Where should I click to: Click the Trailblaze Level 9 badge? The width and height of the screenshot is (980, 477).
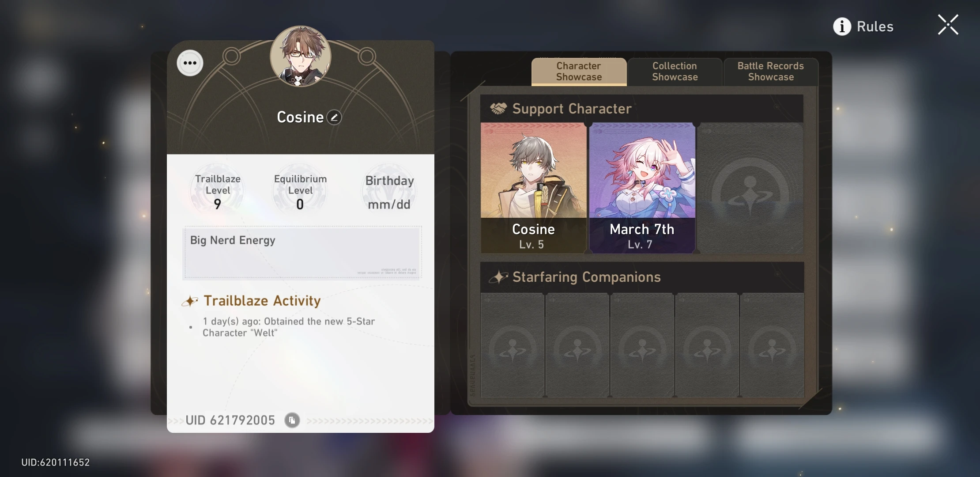click(218, 192)
